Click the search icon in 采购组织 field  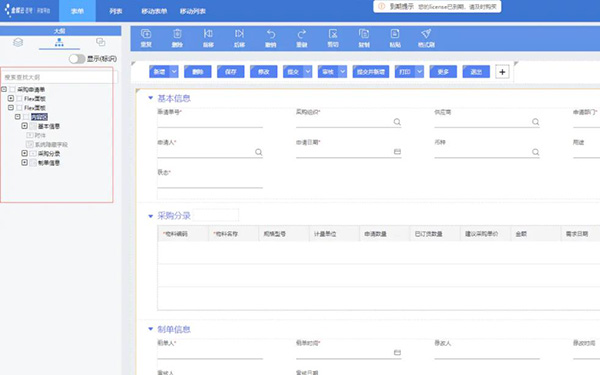click(397, 122)
